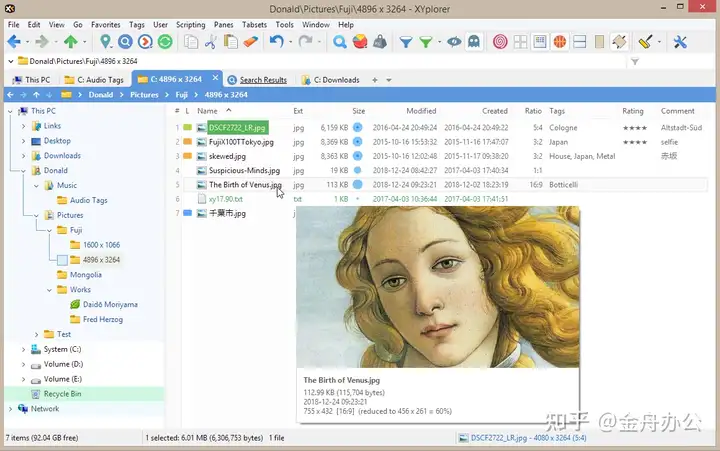Open the Hotlist map-pin toolbar icon
Image resolution: width=720 pixels, height=451 pixels.
point(105,42)
